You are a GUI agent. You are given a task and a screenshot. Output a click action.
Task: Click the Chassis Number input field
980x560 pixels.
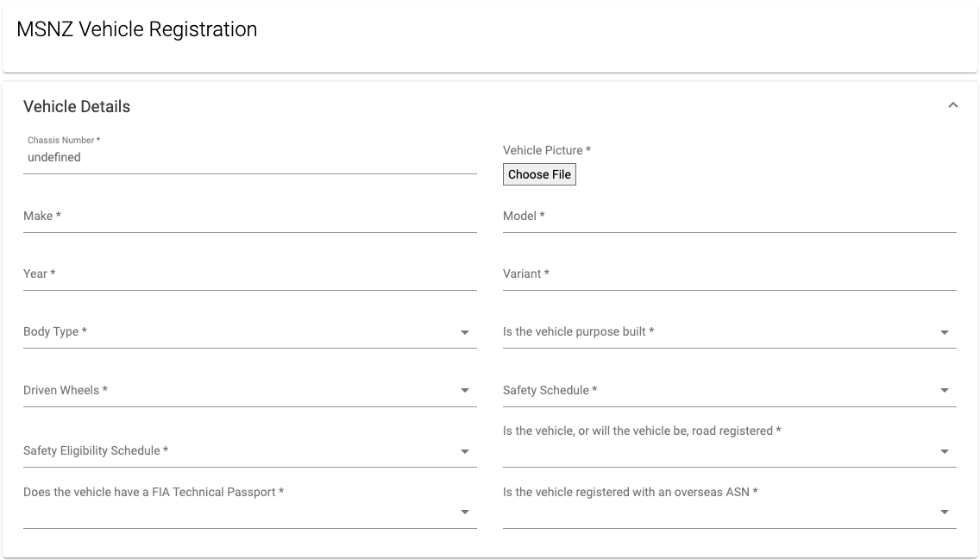[x=250, y=158]
